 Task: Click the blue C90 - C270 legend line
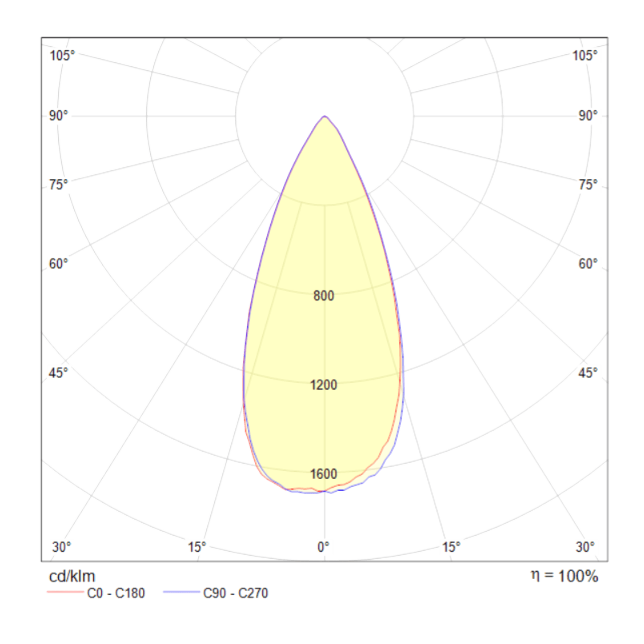tap(181, 592)
